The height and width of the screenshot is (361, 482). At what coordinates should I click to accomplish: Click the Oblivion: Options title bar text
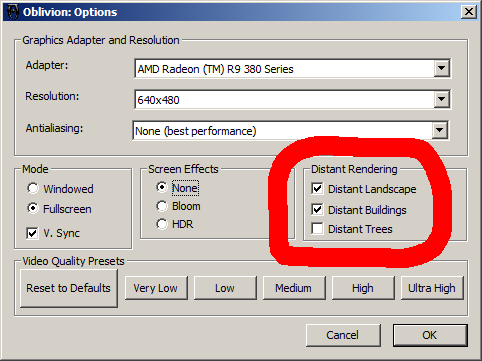pyautogui.click(x=70, y=12)
